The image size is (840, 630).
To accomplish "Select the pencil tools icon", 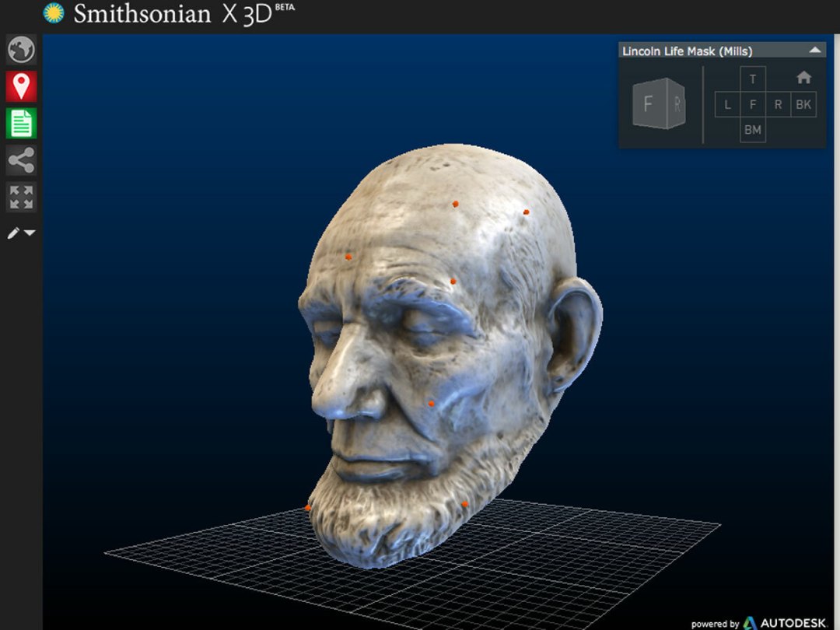I will tap(13, 233).
